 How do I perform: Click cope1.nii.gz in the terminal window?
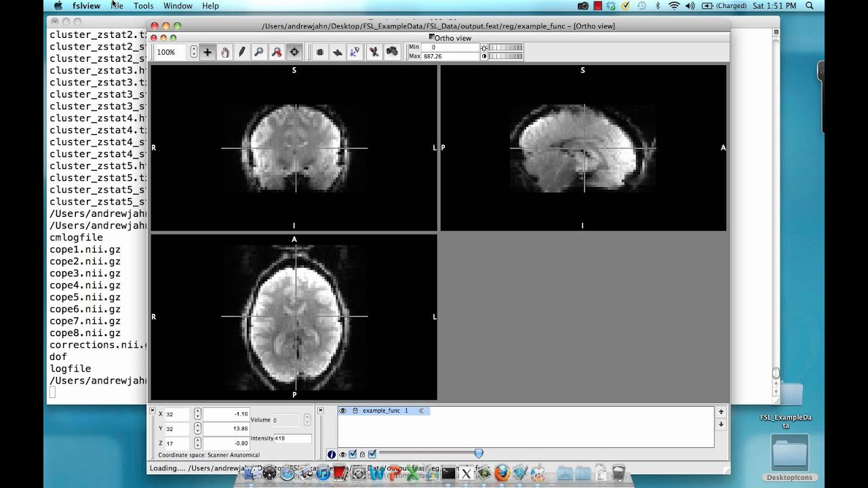(85, 249)
